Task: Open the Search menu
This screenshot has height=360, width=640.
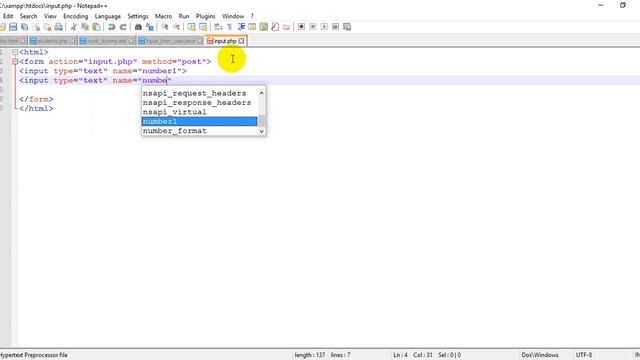Action: 28,16
